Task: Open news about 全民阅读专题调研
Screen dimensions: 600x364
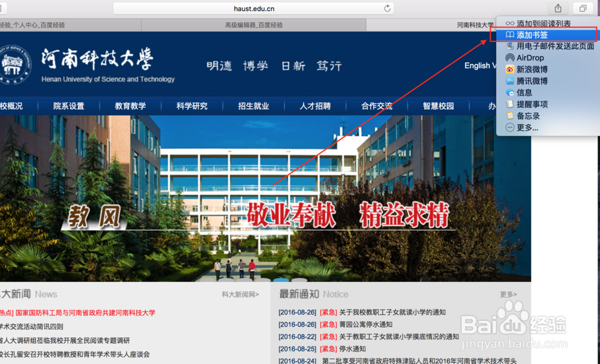Action: tap(65, 340)
